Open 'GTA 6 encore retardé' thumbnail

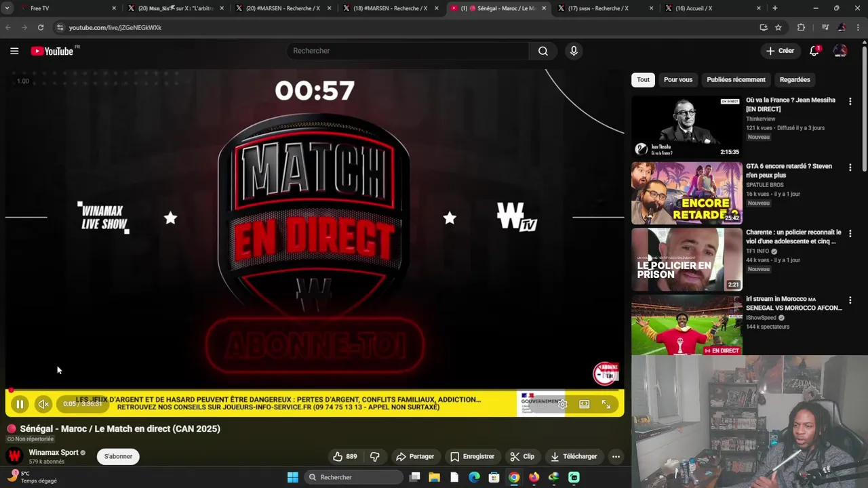pyautogui.click(x=686, y=192)
